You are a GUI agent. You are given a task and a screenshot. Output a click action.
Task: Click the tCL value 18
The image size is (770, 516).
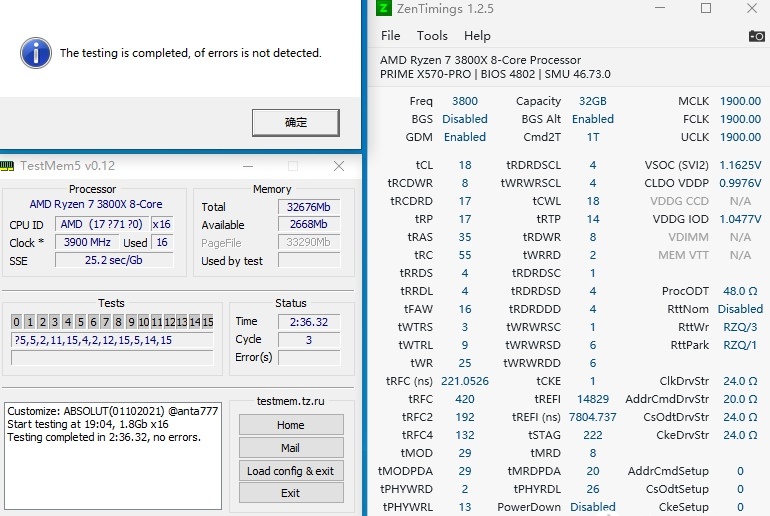465,165
